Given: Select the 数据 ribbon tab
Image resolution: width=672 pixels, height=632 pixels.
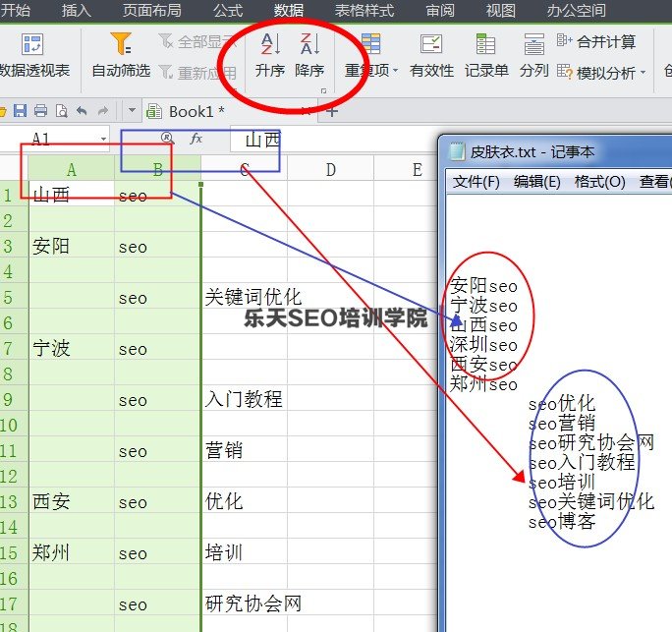Looking at the screenshot, I should click(289, 10).
